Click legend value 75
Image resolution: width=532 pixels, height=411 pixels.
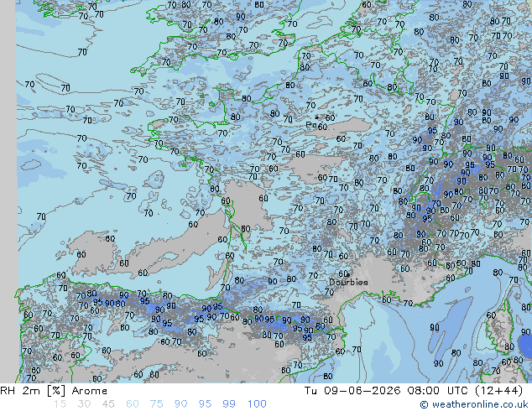point(156,404)
